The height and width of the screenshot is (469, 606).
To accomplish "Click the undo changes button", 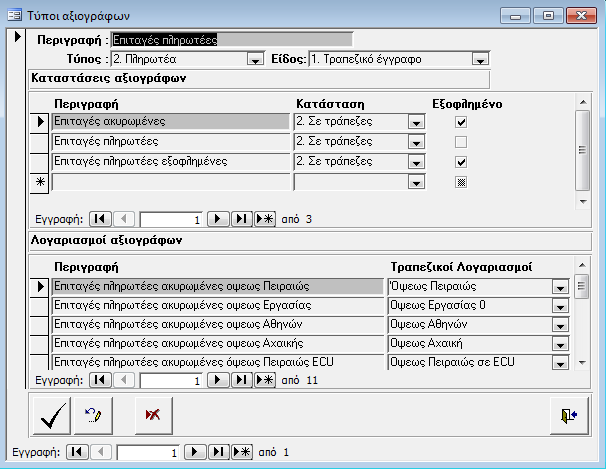I will point(94,415).
